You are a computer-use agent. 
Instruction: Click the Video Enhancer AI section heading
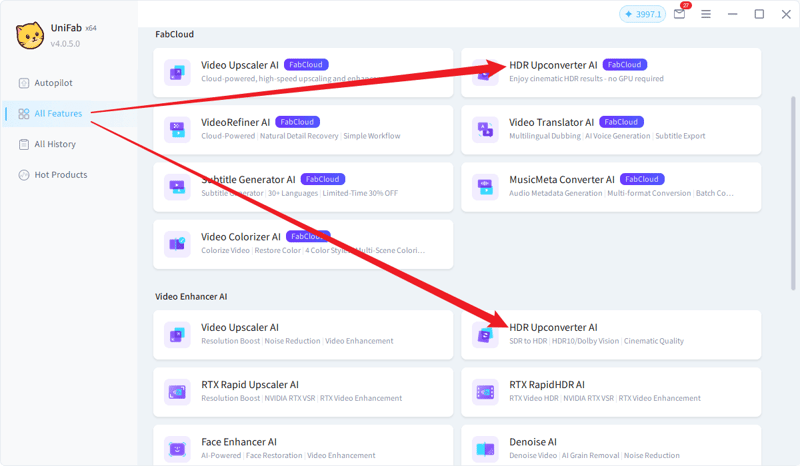click(x=191, y=297)
